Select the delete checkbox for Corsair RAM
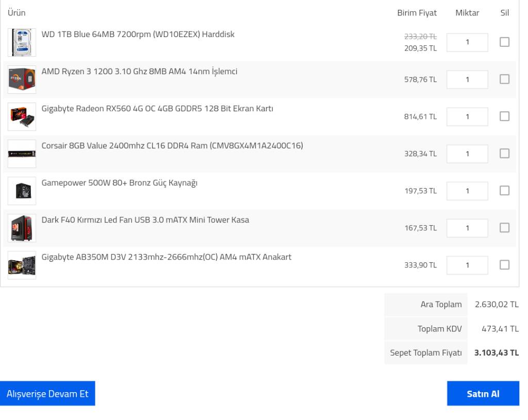This screenshot has height=420, width=528. click(504, 154)
